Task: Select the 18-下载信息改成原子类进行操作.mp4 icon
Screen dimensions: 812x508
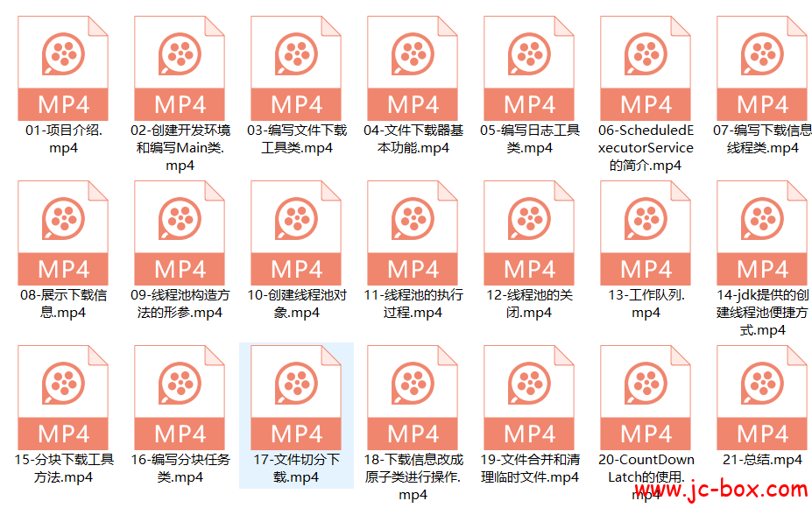Action: point(413,398)
